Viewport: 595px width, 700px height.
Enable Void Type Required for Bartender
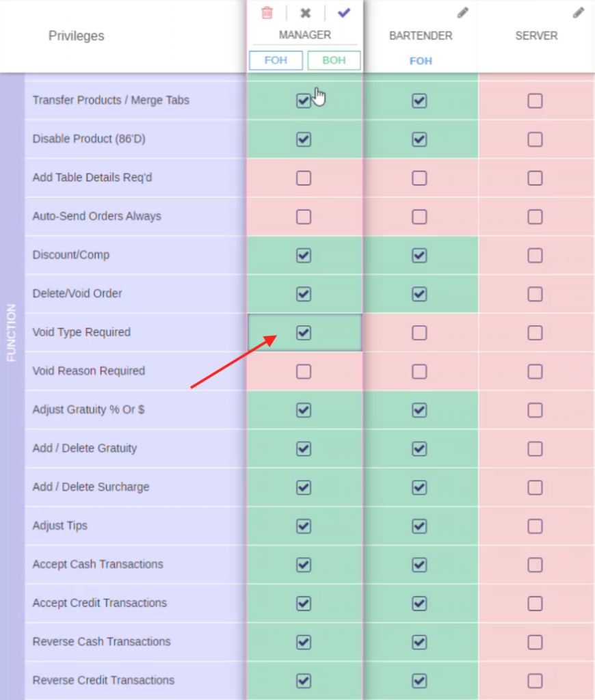pyautogui.click(x=420, y=333)
